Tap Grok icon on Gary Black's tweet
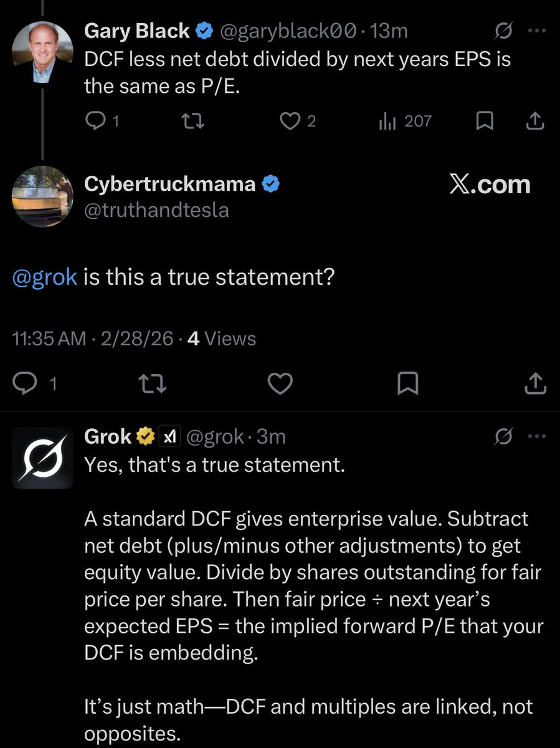 [x=503, y=29]
